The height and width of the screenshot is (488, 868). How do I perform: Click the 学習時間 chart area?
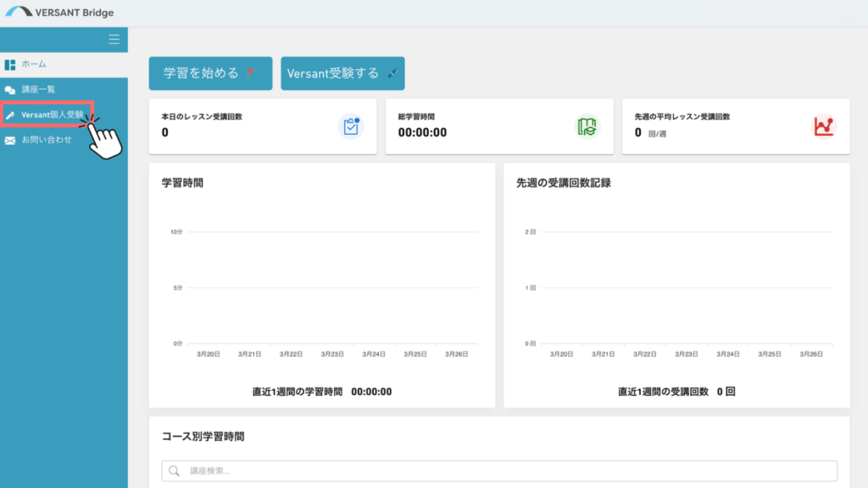tap(322, 288)
